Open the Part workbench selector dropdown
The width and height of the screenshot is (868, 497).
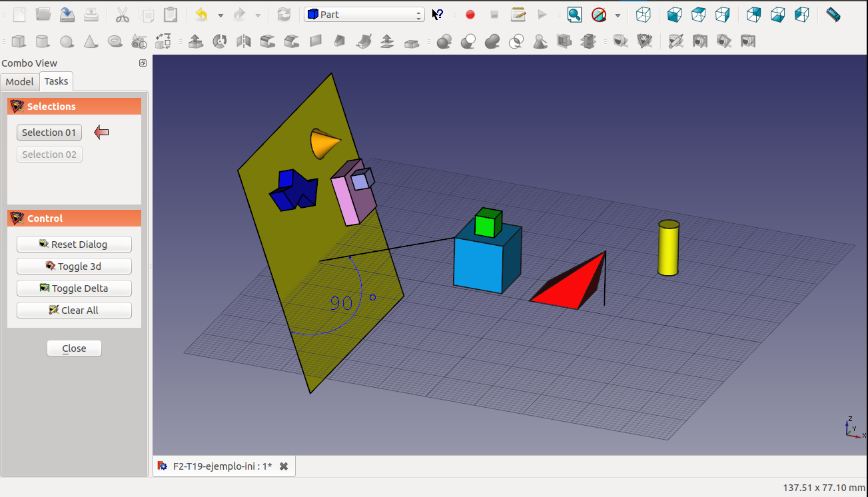point(364,15)
